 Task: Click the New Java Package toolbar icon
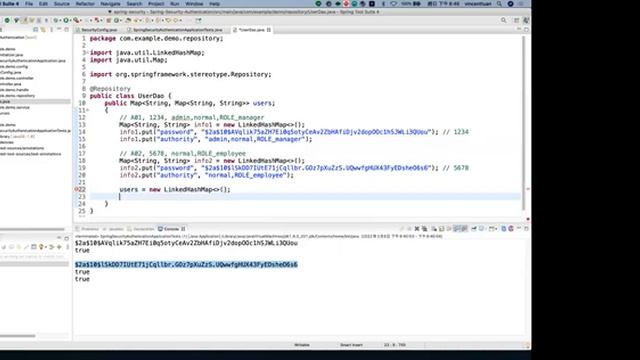click(x=109, y=20)
